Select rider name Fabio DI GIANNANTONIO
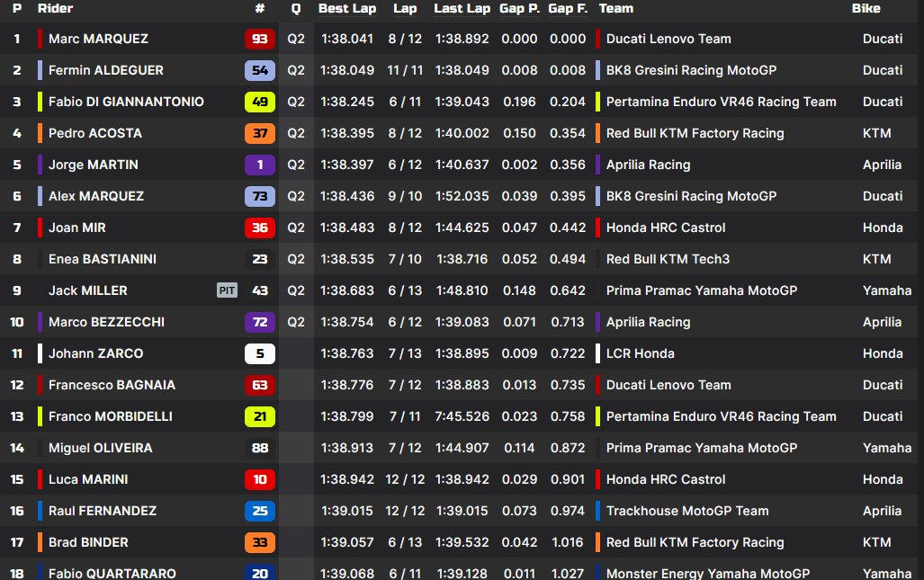Screen dimensions: 924x580 point(126,102)
